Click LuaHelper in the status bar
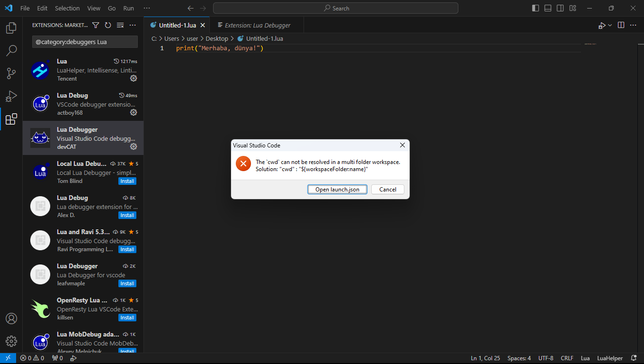The width and height of the screenshot is (644, 364). click(609, 358)
